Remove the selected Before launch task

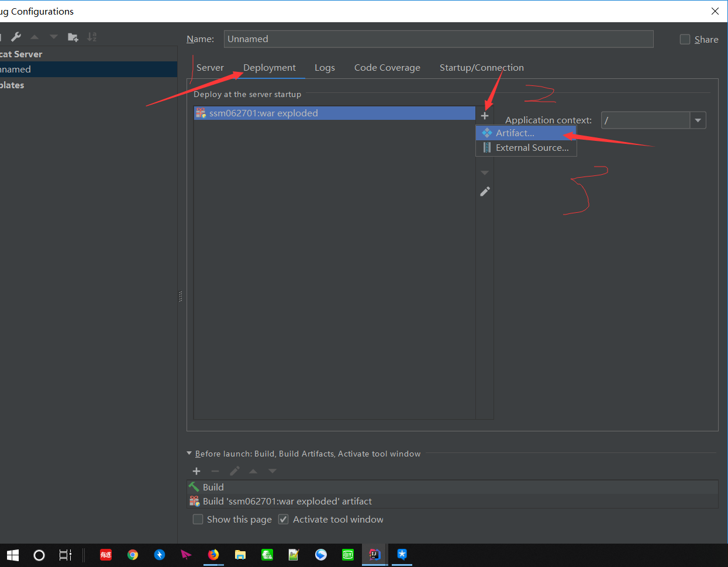[x=215, y=471]
